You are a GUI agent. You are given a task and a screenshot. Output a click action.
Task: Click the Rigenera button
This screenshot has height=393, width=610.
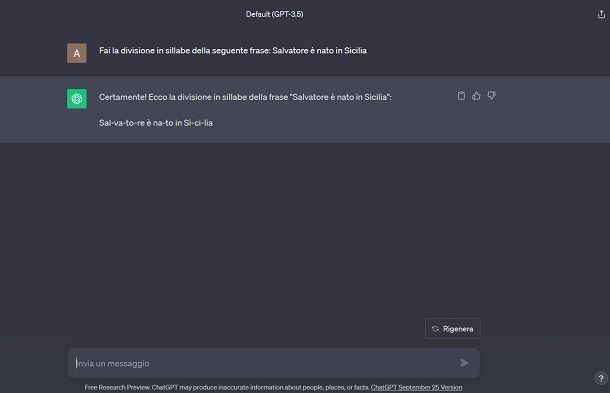coord(453,329)
